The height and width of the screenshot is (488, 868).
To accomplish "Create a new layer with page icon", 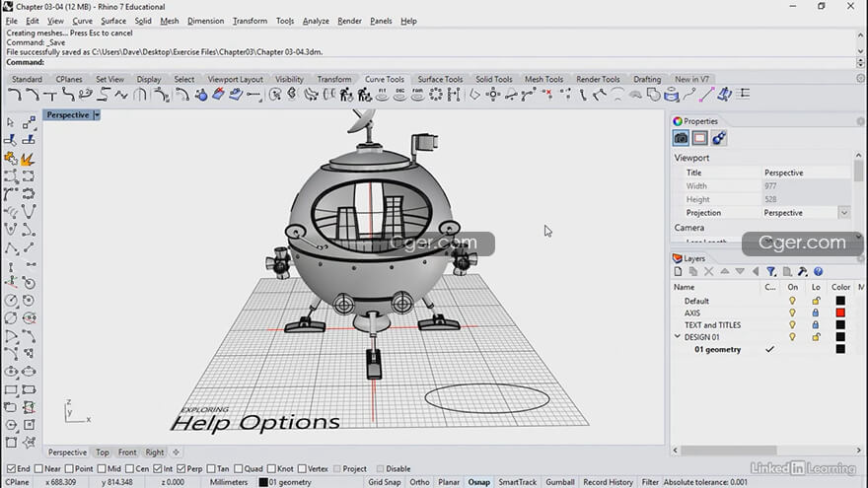I will click(x=679, y=272).
